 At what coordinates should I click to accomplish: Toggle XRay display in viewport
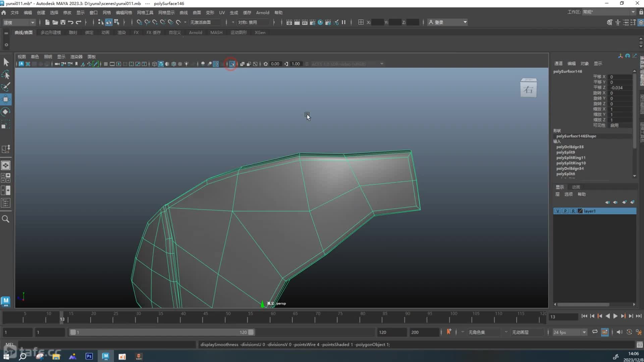(x=242, y=64)
